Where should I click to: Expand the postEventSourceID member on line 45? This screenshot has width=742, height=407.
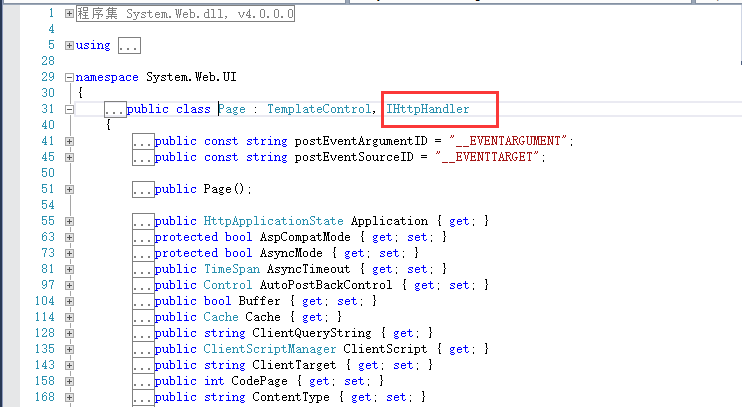click(x=69, y=157)
